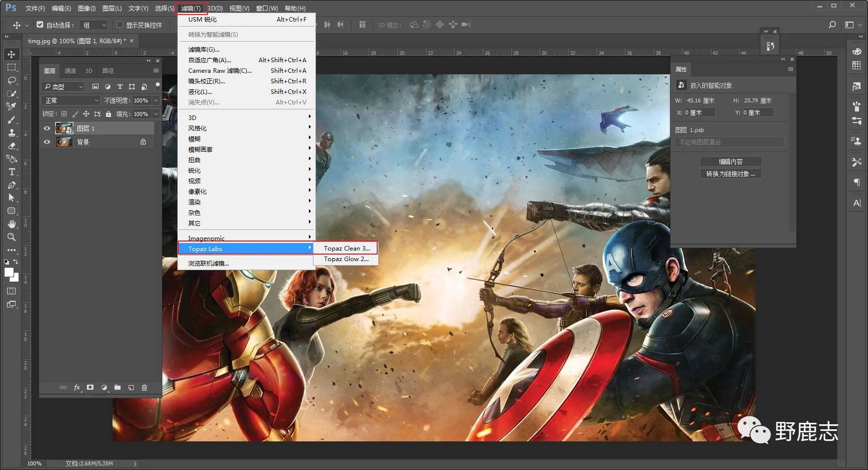Viewport: 868px width, 470px height.
Task: Toggle the Auto-Select checkbox
Action: click(x=40, y=25)
